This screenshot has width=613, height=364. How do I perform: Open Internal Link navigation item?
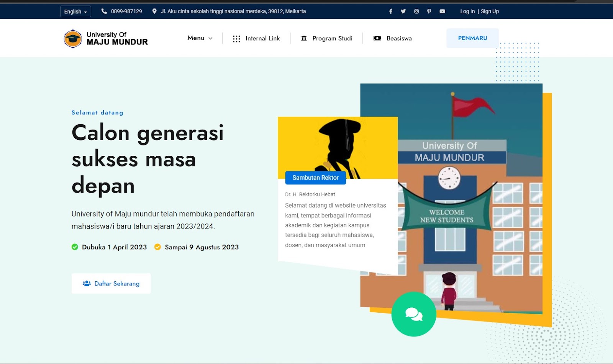(x=256, y=39)
